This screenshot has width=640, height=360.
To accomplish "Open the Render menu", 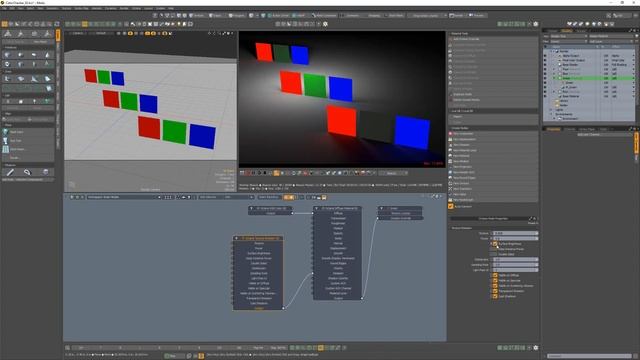I will 124,8.
